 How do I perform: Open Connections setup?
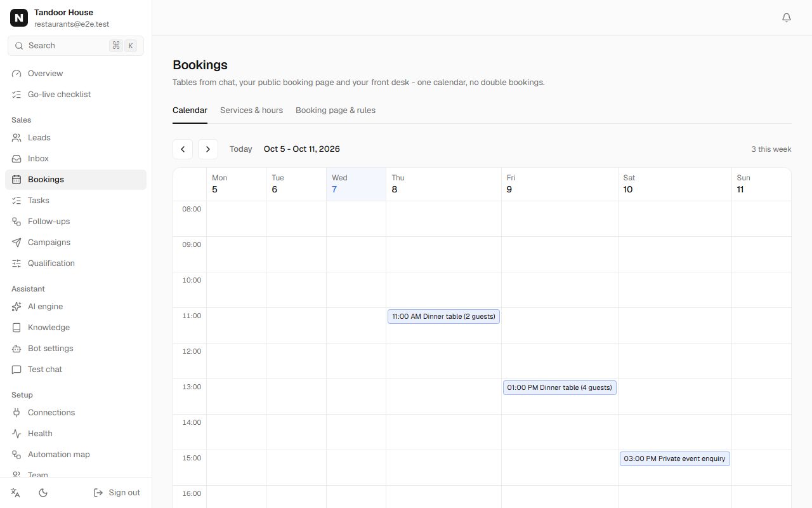click(x=75, y=413)
